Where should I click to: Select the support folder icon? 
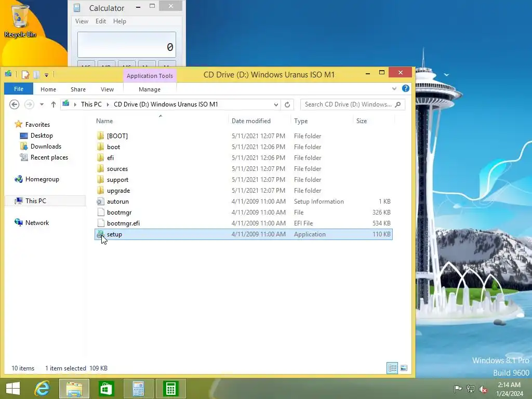click(x=100, y=179)
